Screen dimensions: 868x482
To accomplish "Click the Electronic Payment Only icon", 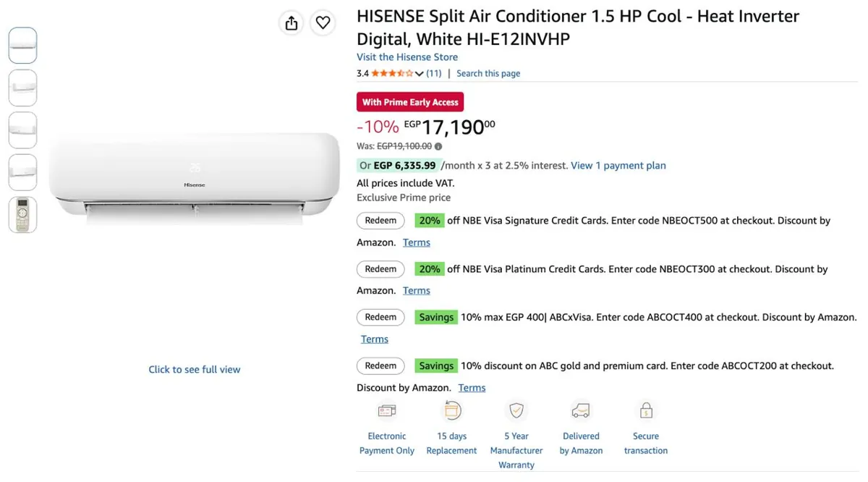I will tap(387, 411).
